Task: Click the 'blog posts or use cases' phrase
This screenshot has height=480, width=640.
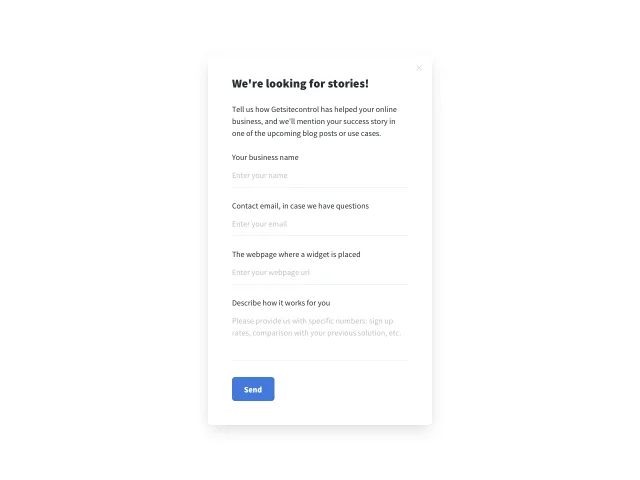Action: (x=341, y=133)
